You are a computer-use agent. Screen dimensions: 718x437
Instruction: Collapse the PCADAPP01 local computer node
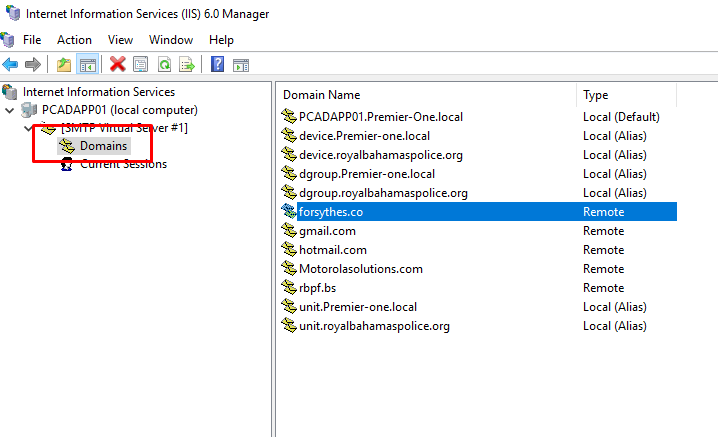click(x=10, y=110)
